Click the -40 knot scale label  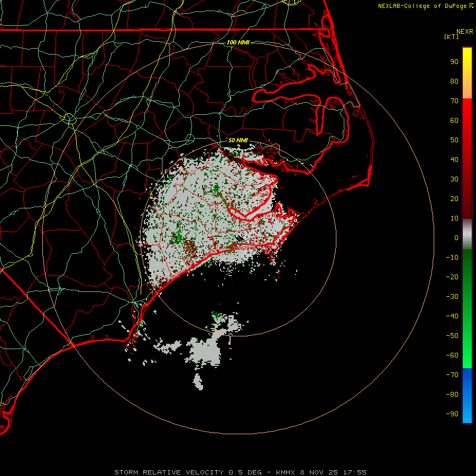452,316
